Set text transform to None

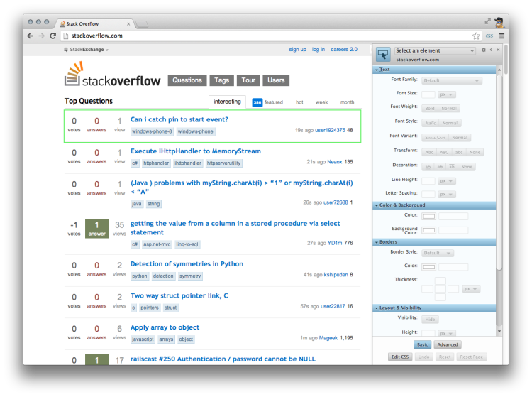coord(475,152)
